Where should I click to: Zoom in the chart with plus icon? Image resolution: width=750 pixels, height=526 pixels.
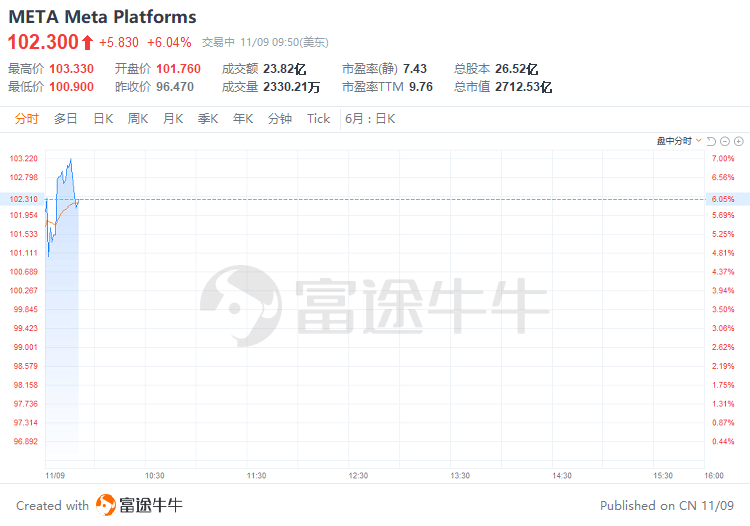tap(739, 141)
